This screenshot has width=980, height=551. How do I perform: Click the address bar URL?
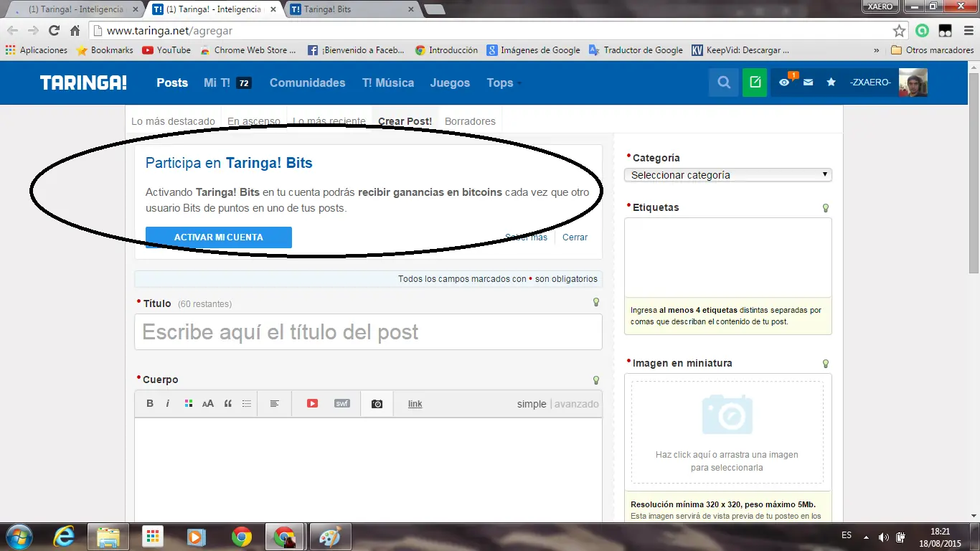[169, 31]
